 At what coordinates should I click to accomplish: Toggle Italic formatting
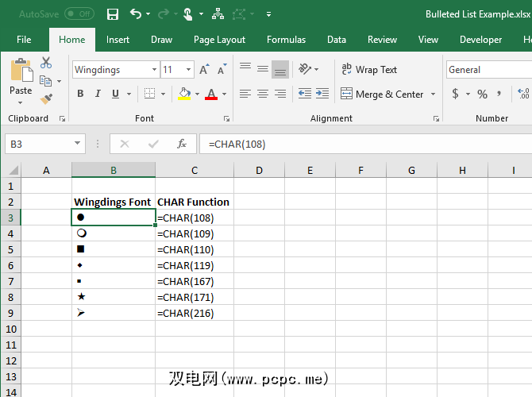(x=98, y=94)
